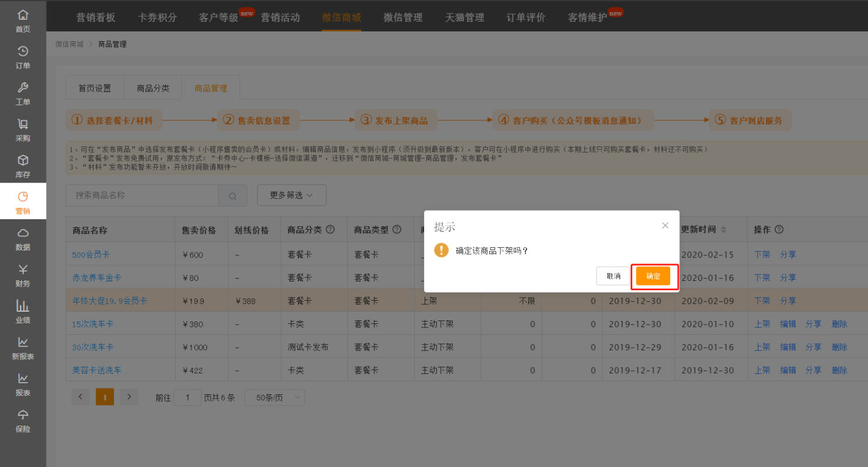Expand 更多筛选 dropdown
Screen dimensions: 868x467
[291, 195]
